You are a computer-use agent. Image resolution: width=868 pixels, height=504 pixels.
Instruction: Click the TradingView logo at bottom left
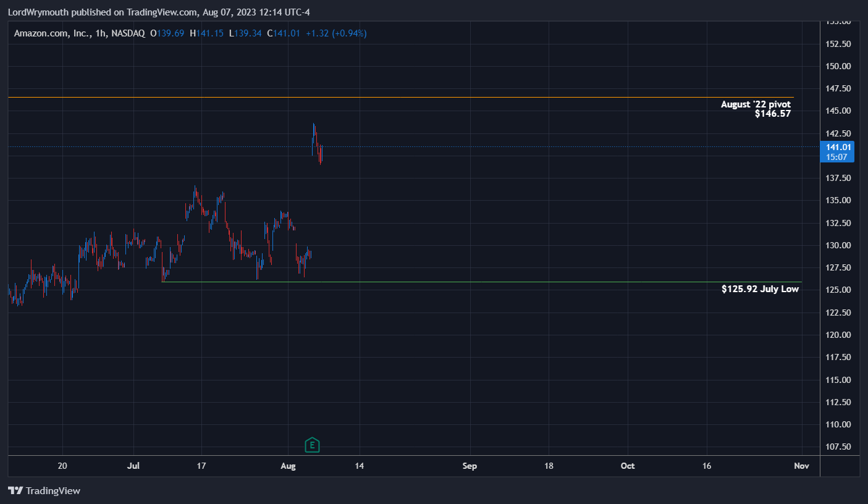[44, 490]
